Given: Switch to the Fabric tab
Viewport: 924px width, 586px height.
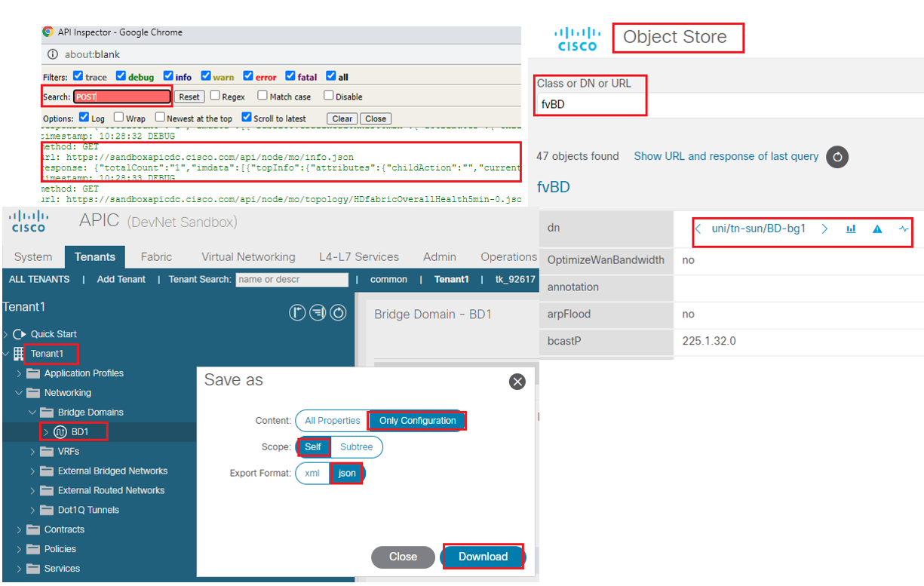Looking at the screenshot, I should (156, 256).
